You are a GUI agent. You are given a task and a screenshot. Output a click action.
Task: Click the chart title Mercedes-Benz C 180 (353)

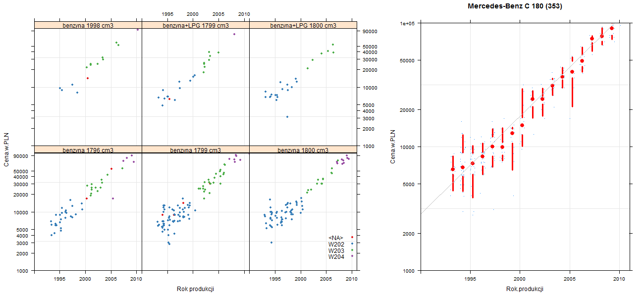click(x=515, y=6)
